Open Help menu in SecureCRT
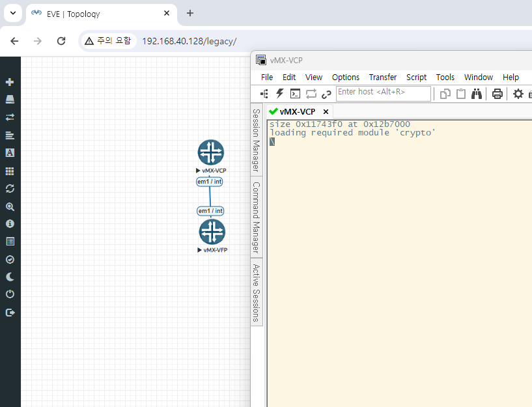This screenshot has width=532, height=407. click(511, 77)
